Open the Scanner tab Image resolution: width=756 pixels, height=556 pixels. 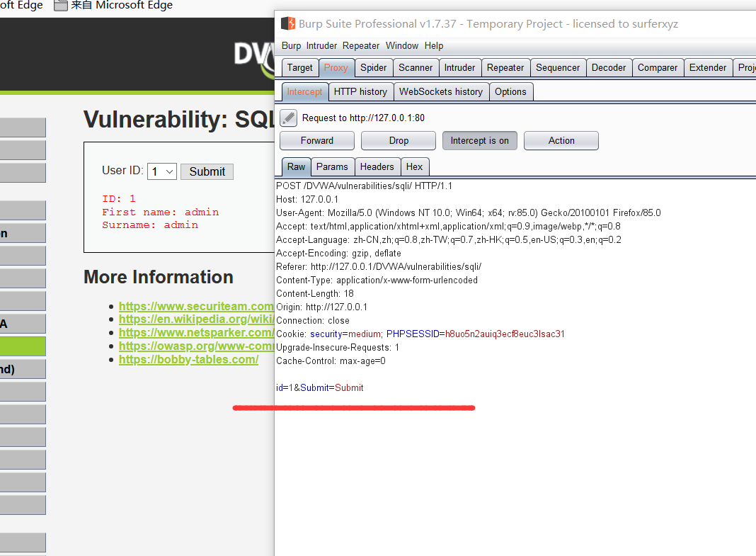(416, 67)
